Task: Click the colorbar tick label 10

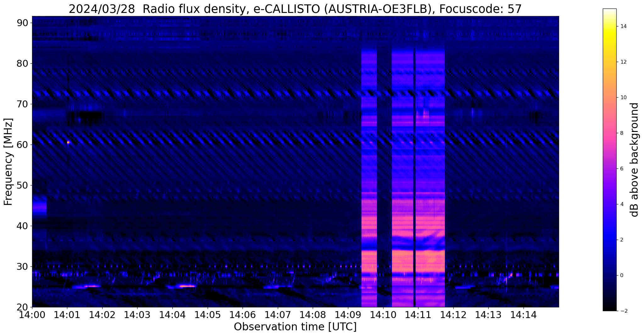Action: pos(623,98)
